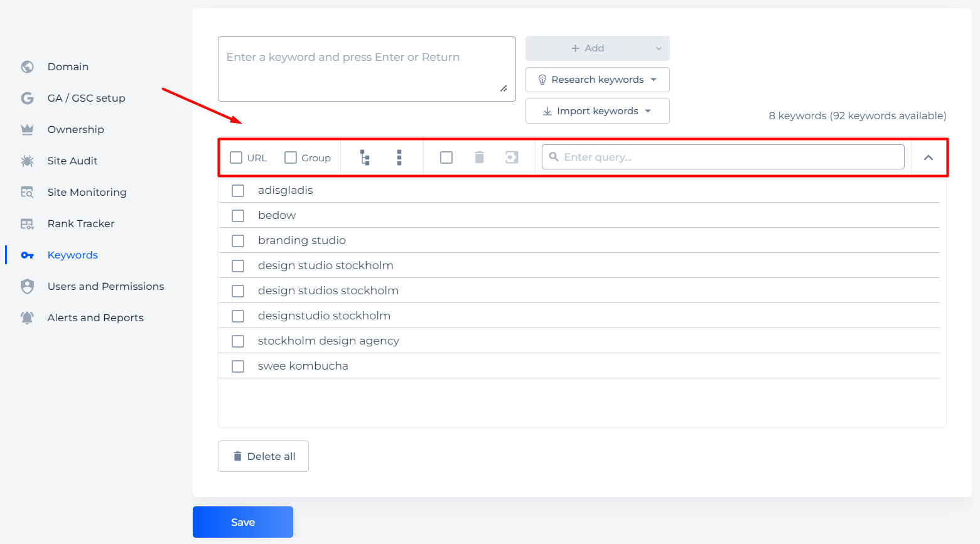Click the stockholm design agency text
This screenshot has width=980, height=544.
(328, 341)
